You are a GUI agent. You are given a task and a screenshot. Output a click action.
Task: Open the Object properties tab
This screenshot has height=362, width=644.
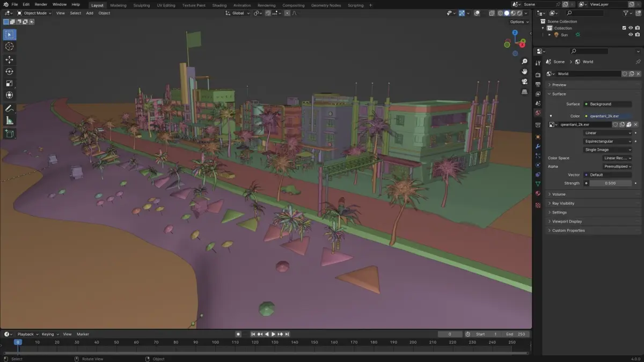[x=538, y=137]
